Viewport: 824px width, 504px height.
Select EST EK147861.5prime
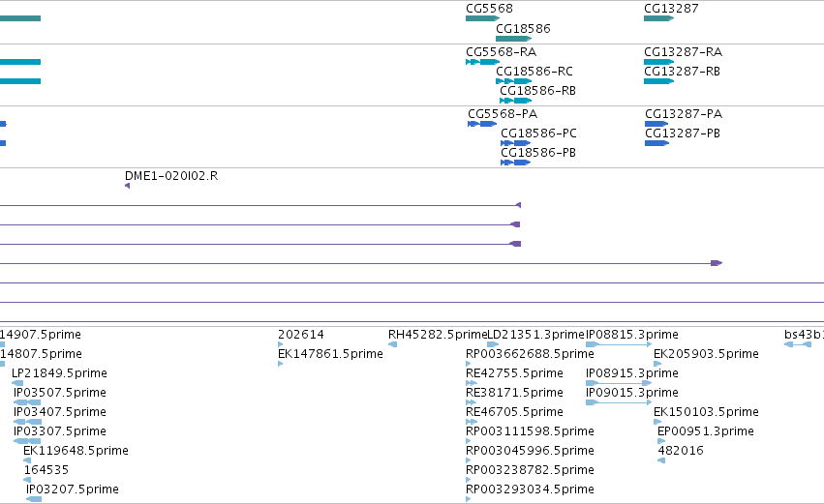(330, 354)
